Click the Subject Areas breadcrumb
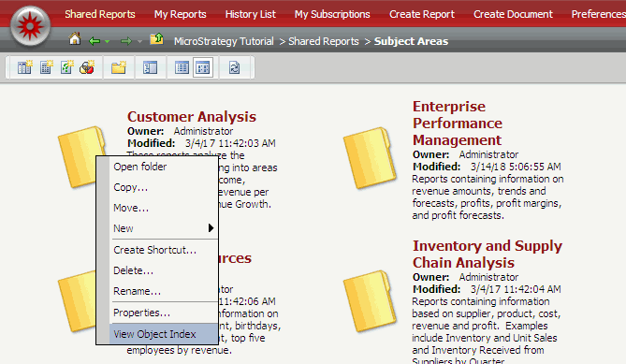 (411, 41)
